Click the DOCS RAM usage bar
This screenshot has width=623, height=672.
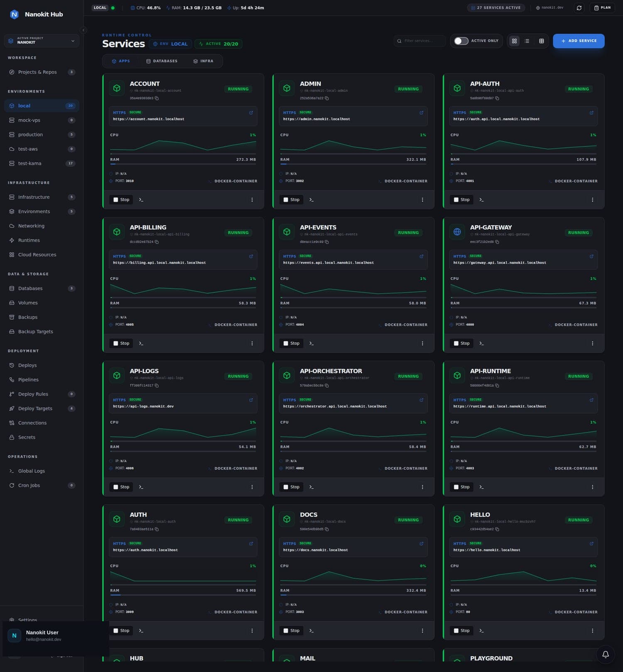(353, 595)
